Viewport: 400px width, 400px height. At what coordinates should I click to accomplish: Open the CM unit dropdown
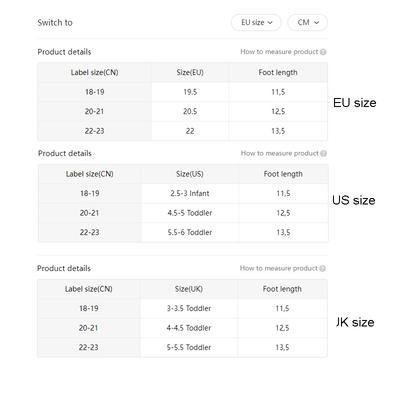tap(308, 22)
